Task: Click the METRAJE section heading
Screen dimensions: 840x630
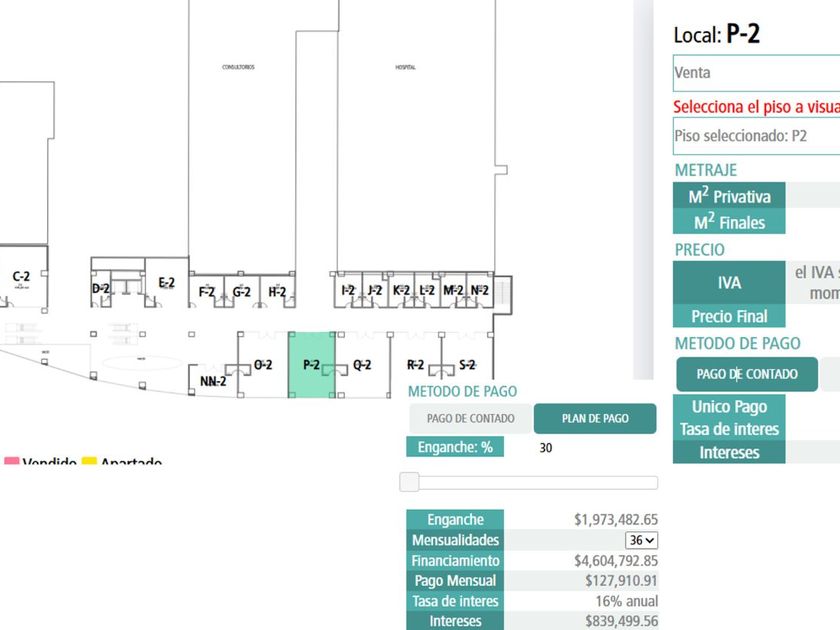Action: coord(706,170)
